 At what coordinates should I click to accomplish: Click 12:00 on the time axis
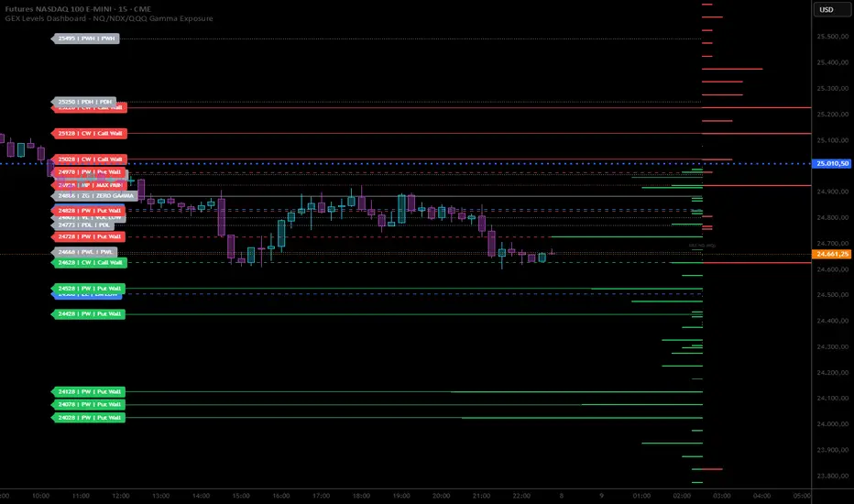tap(121, 496)
